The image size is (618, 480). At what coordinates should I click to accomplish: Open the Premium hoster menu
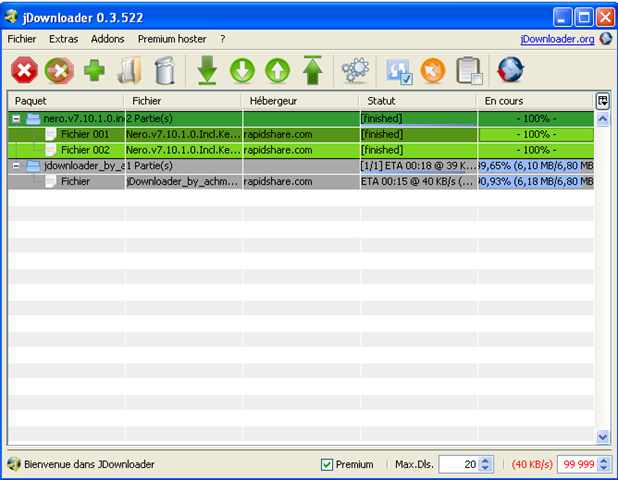[172, 39]
